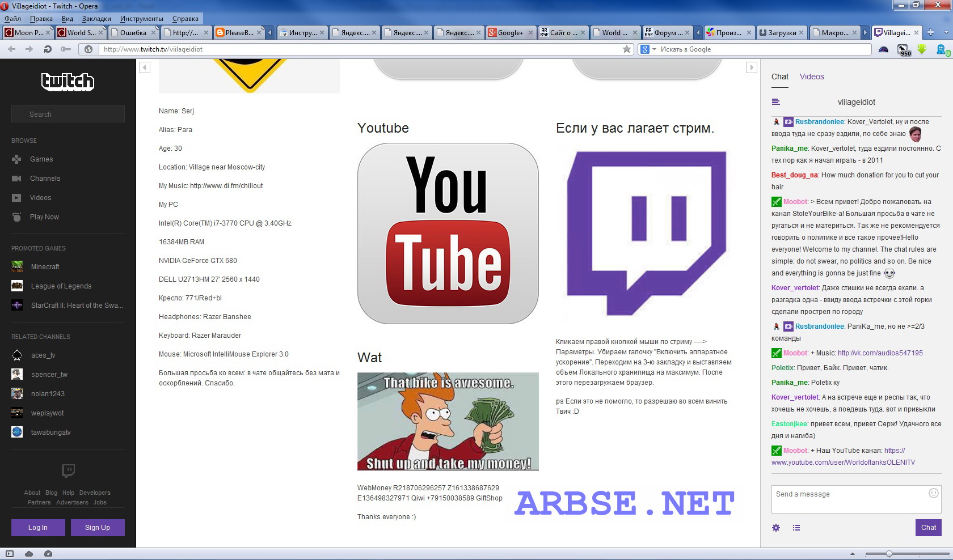This screenshot has height=560, width=953.
Task: Open the green download arrow extension
Action: [x=922, y=49]
